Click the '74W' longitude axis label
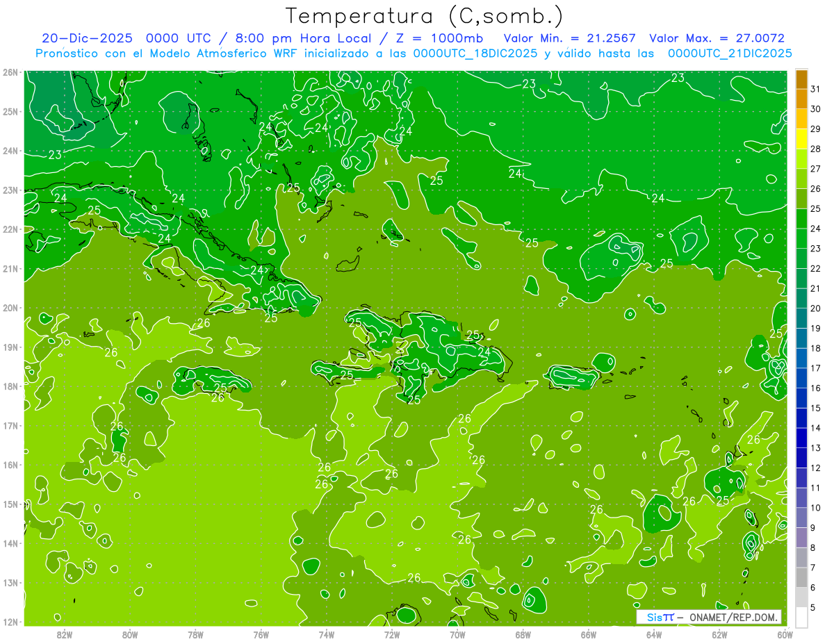The image size is (834, 644). click(x=327, y=635)
